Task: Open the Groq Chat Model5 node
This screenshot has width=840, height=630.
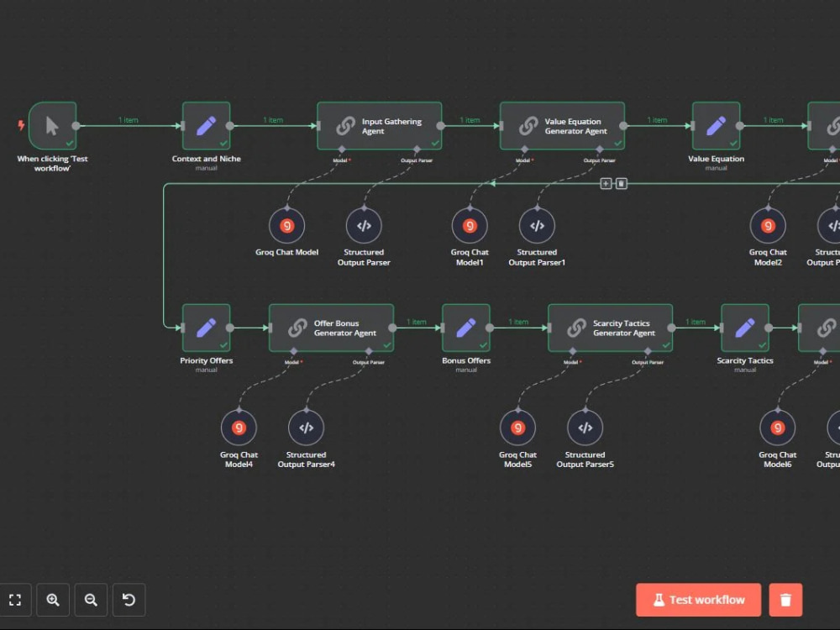Action: [x=518, y=428]
